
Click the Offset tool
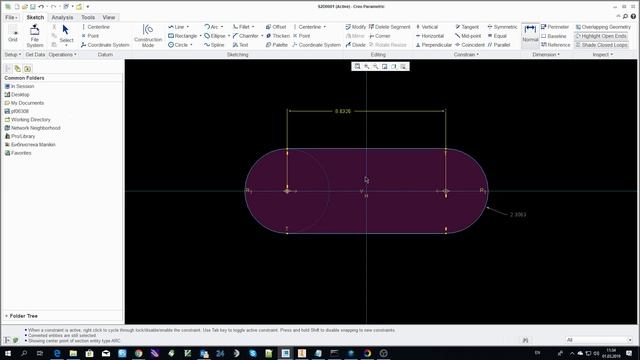(276, 27)
